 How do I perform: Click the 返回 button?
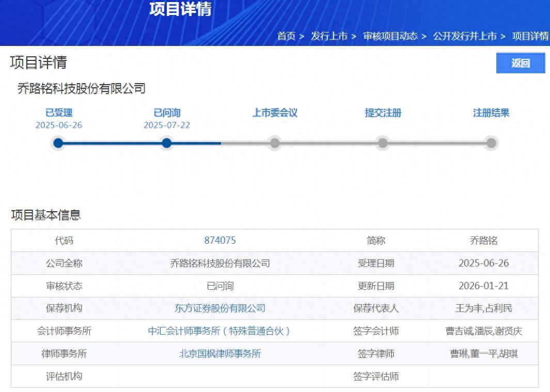521,63
